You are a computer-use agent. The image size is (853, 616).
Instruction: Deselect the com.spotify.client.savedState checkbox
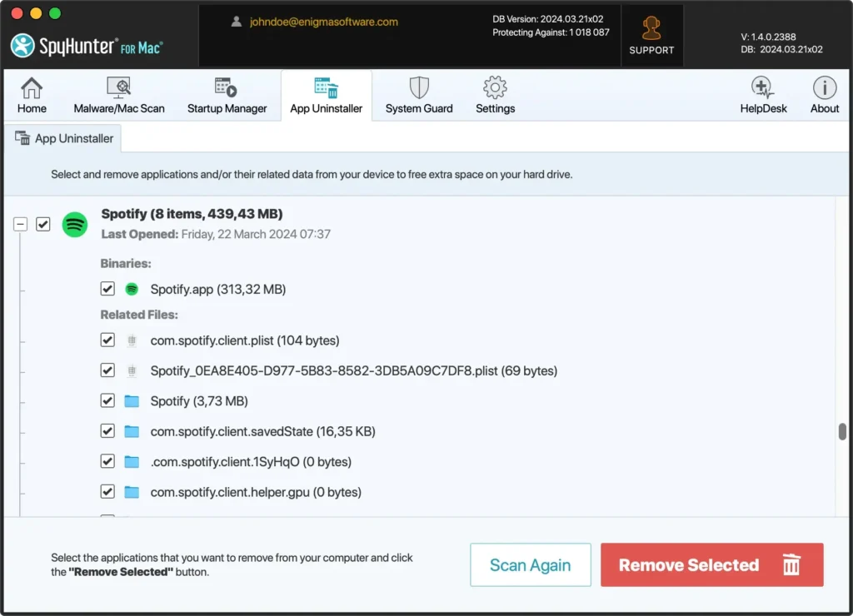107,431
